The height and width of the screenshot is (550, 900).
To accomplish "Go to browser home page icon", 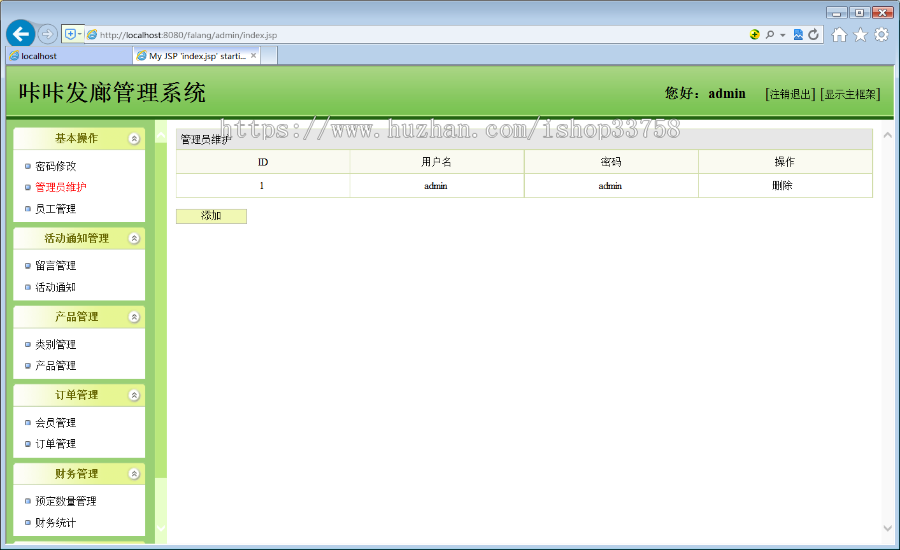I will pos(839,35).
